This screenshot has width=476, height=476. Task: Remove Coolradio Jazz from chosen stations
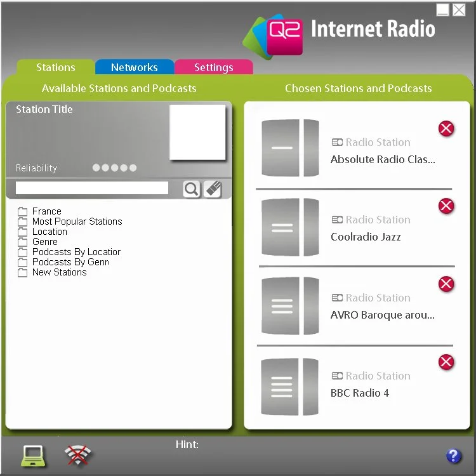click(446, 206)
